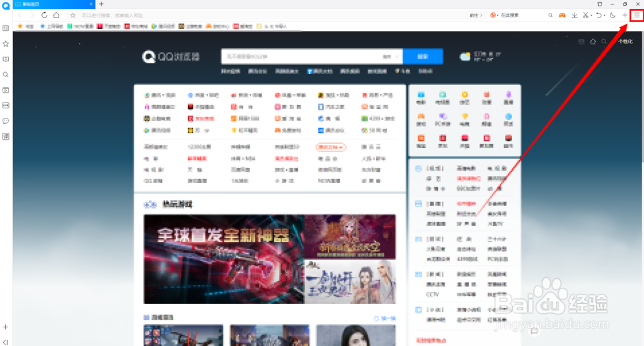Click the magnifier icon near 个性化
The height and width of the screenshot is (346, 644).
coord(604,41)
